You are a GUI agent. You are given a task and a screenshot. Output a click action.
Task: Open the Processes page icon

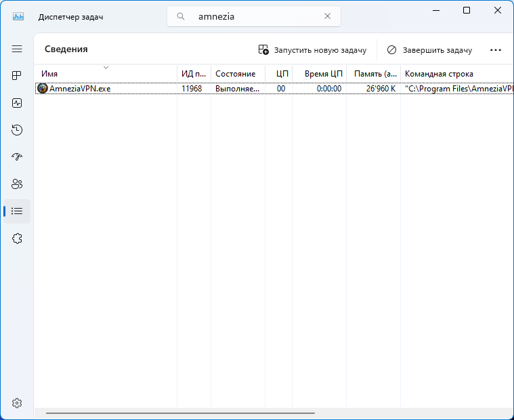point(17,76)
